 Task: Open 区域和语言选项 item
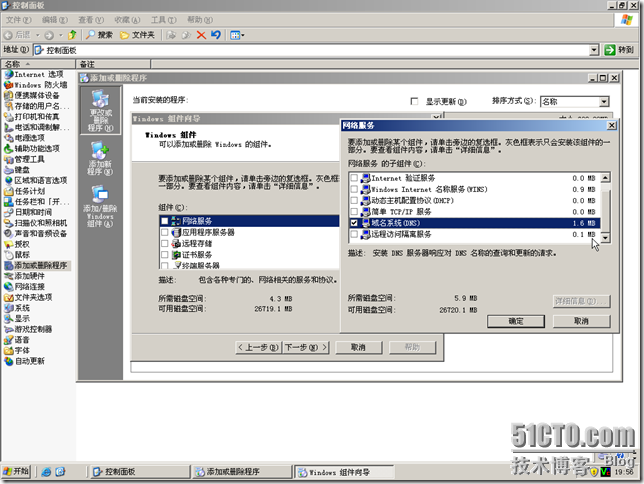tap(36, 180)
